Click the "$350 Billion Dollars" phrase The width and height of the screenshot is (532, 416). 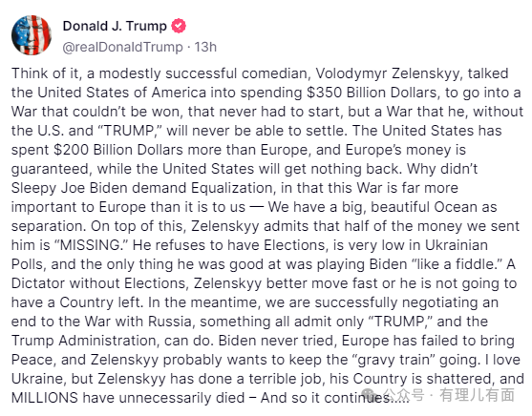click(x=372, y=93)
